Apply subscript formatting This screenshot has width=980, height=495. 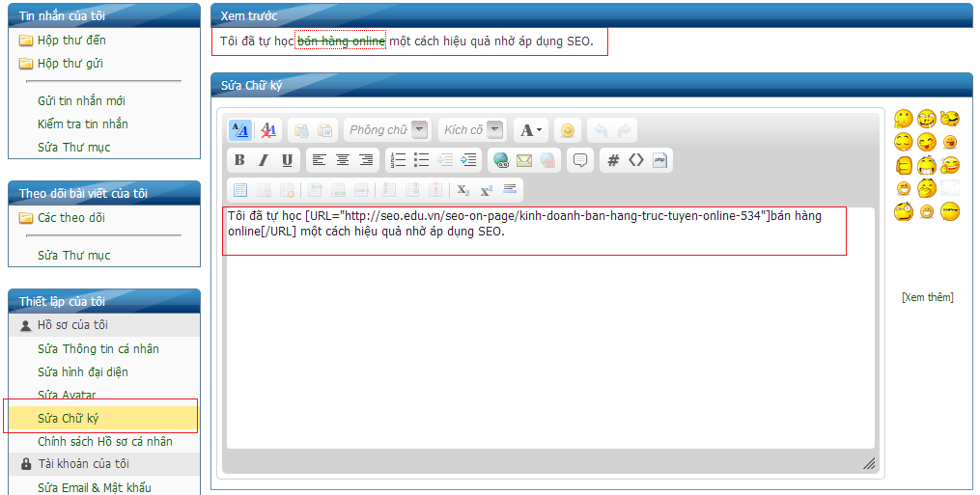point(463,190)
